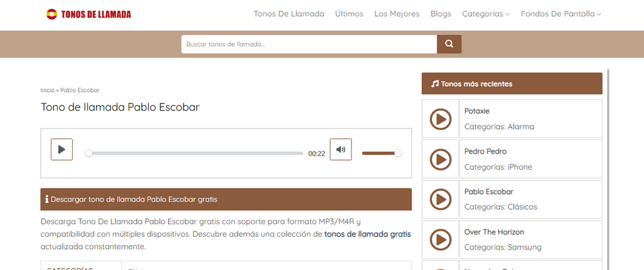Click the Tono de llamada Pablo Escobar heading
The width and height of the screenshot is (644, 270).
pos(120,107)
